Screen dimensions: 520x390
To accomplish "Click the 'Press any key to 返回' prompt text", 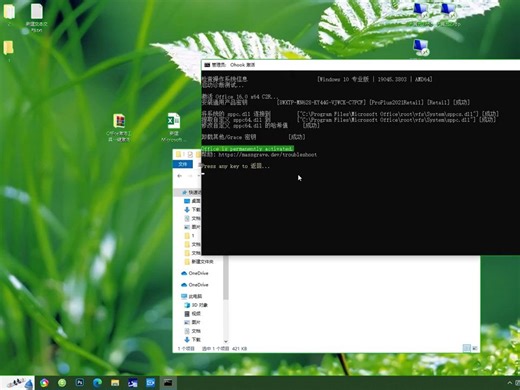I will click(x=236, y=166).
